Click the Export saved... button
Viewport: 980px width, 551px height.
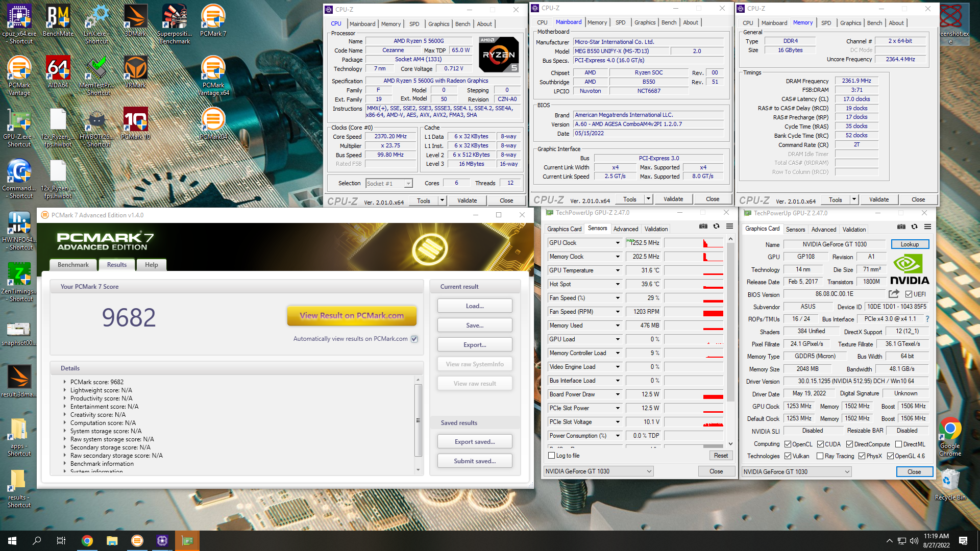[475, 442]
